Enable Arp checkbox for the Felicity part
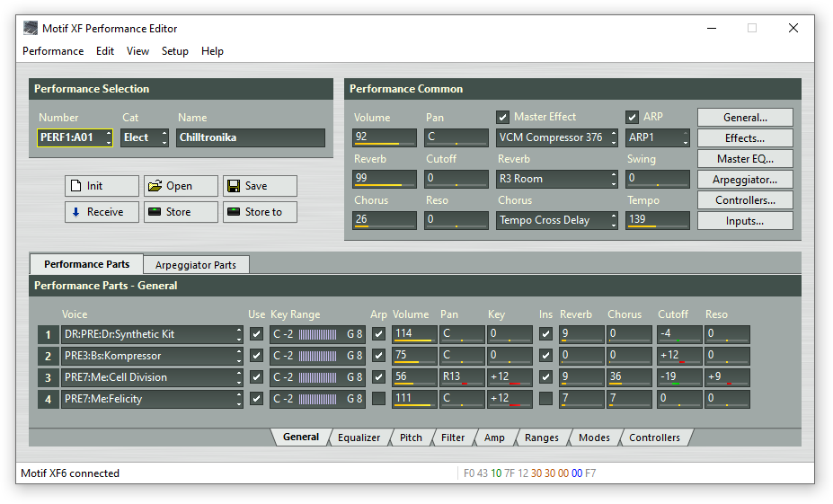The height and width of the screenshot is (504, 833). tap(378, 399)
